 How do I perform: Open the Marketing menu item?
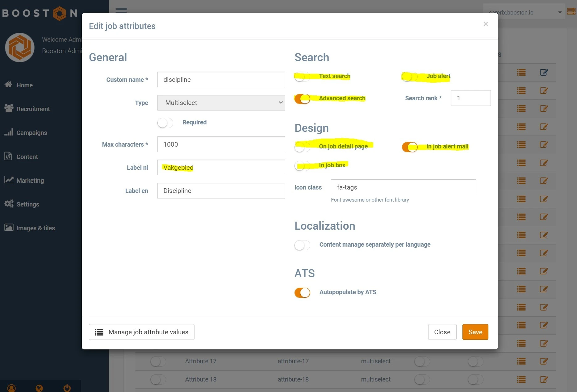pos(30,181)
